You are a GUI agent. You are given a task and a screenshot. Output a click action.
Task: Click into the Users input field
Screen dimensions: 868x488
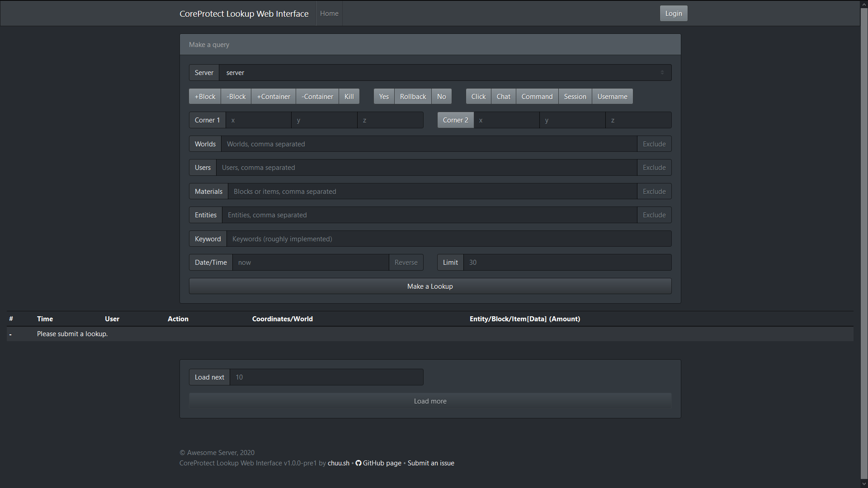coord(426,168)
